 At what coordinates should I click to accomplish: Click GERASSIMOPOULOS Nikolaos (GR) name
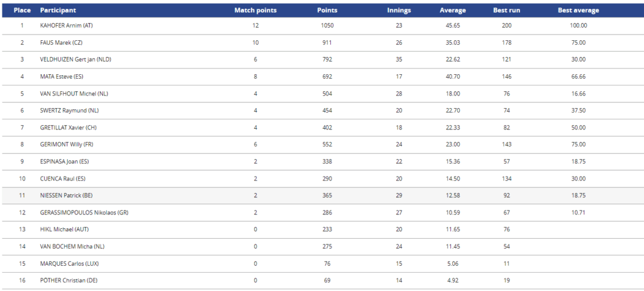84,212
